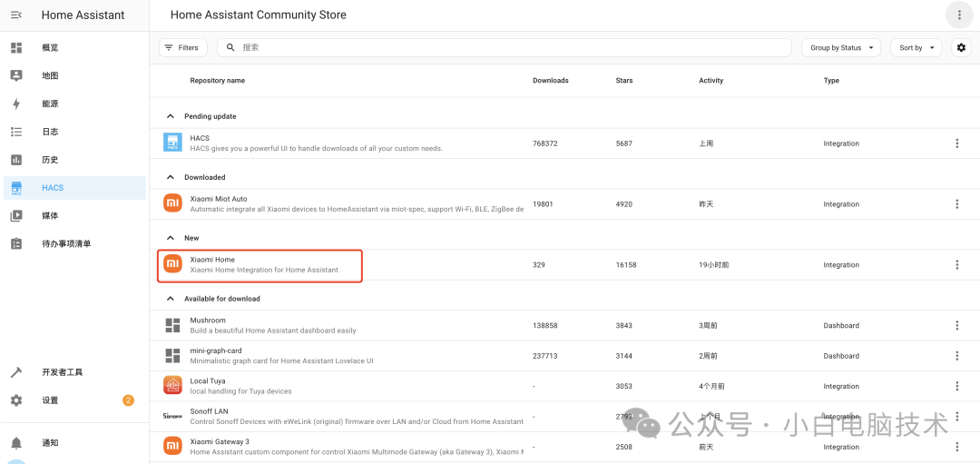Click the search magnifier icon
Viewport: 980px width, 464px height.
click(230, 47)
